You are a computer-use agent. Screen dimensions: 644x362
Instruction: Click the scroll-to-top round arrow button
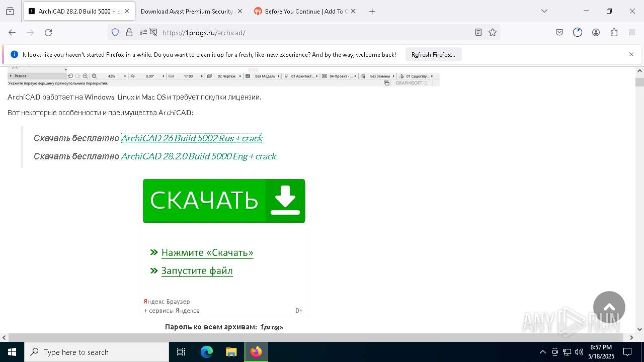point(609,307)
